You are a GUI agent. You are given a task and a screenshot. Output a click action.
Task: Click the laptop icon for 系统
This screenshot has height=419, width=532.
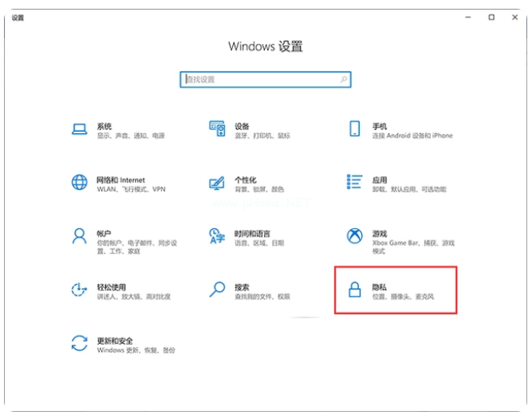click(x=79, y=129)
